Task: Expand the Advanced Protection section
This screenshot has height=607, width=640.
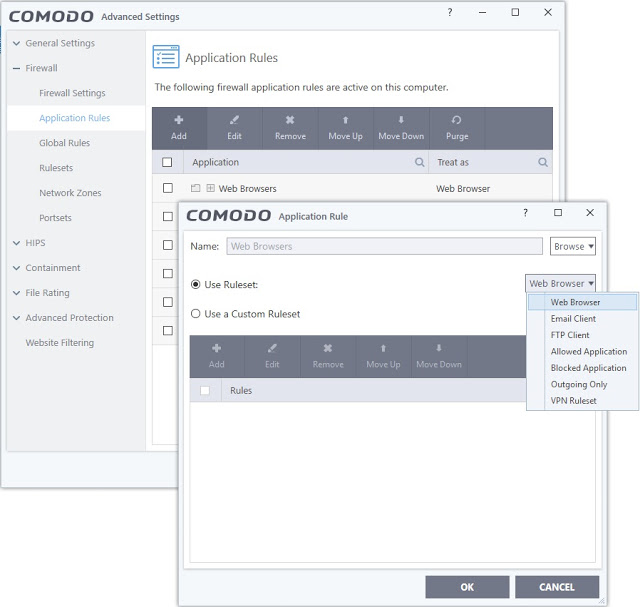Action: tap(16, 318)
